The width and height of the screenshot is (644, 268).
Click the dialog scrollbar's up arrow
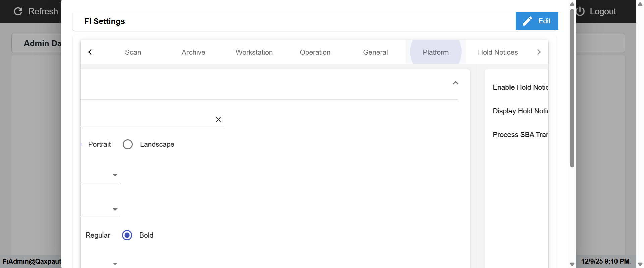click(x=572, y=4)
